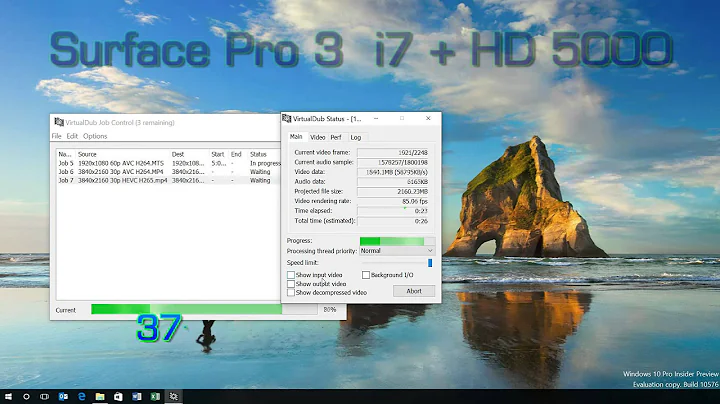Image resolution: width=720 pixels, height=404 pixels.
Task: Open File menu in Job Control
Action: click(x=56, y=136)
